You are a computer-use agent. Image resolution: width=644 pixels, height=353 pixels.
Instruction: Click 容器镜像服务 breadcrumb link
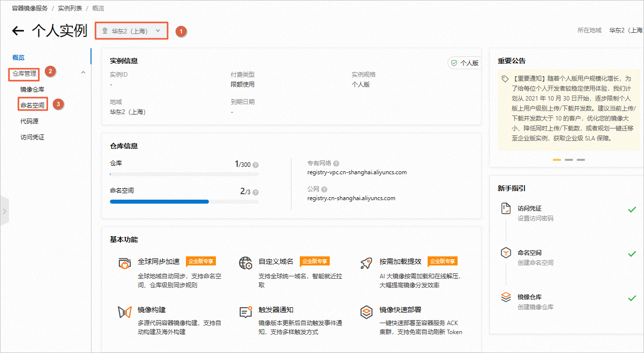29,8
